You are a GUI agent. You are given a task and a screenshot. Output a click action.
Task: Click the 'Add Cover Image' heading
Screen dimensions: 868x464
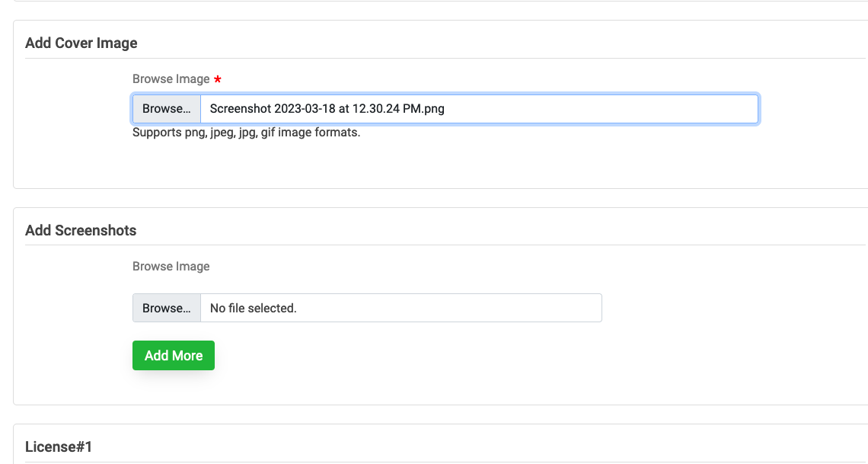pyautogui.click(x=81, y=43)
